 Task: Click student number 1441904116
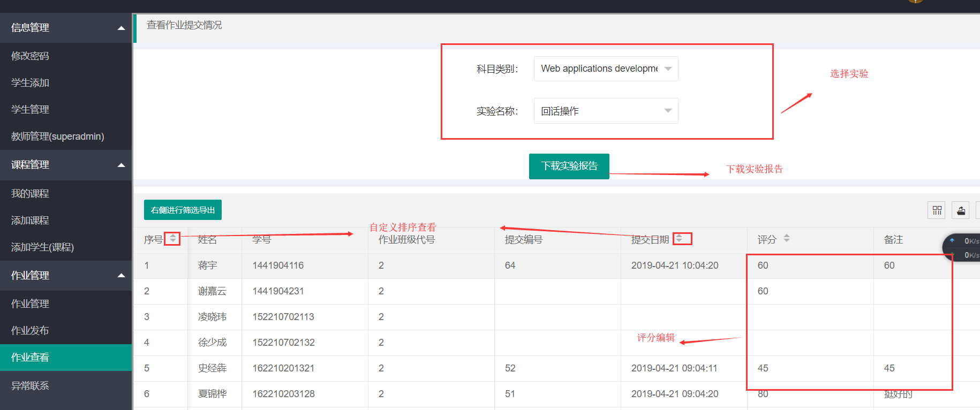point(278,265)
